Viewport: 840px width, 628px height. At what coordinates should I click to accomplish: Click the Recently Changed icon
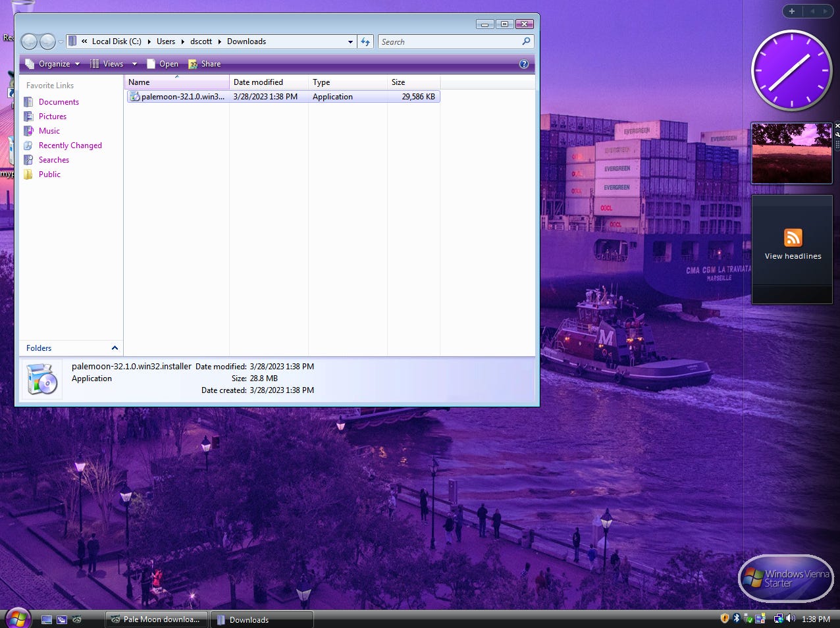28,145
